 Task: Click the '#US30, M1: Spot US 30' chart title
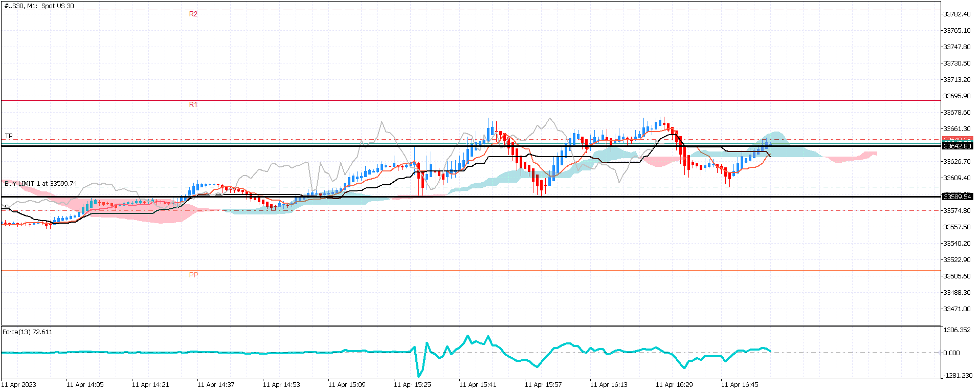click(x=39, y=6)
